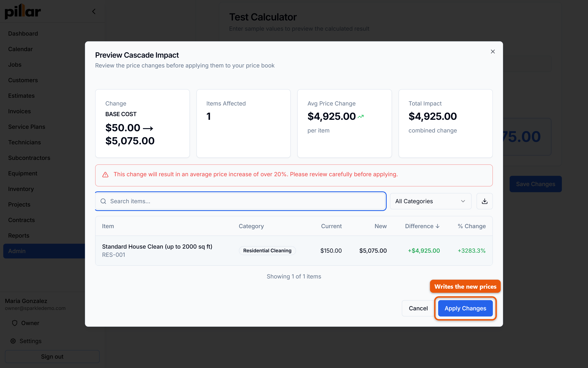Click the owner@sparkledemo.com email
Viewport: 588px width, 368px height.
click(x=35, y=308)
